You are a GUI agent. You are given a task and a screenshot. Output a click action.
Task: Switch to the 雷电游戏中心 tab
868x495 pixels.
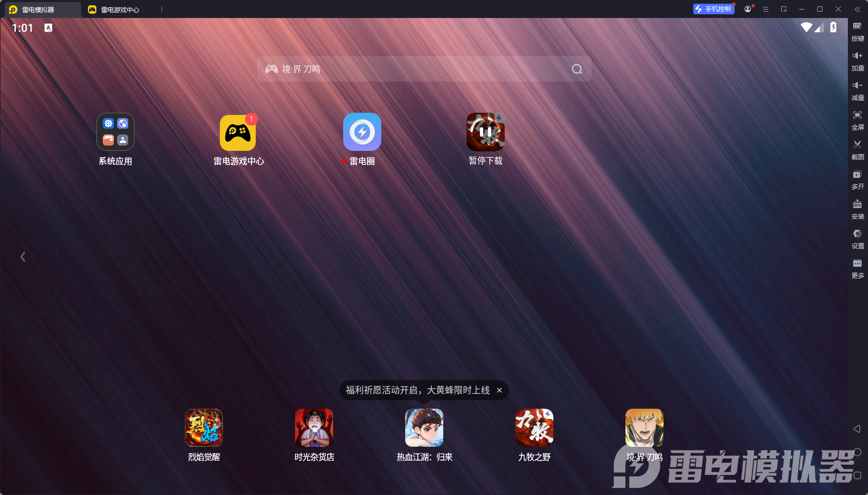(114, 10)
